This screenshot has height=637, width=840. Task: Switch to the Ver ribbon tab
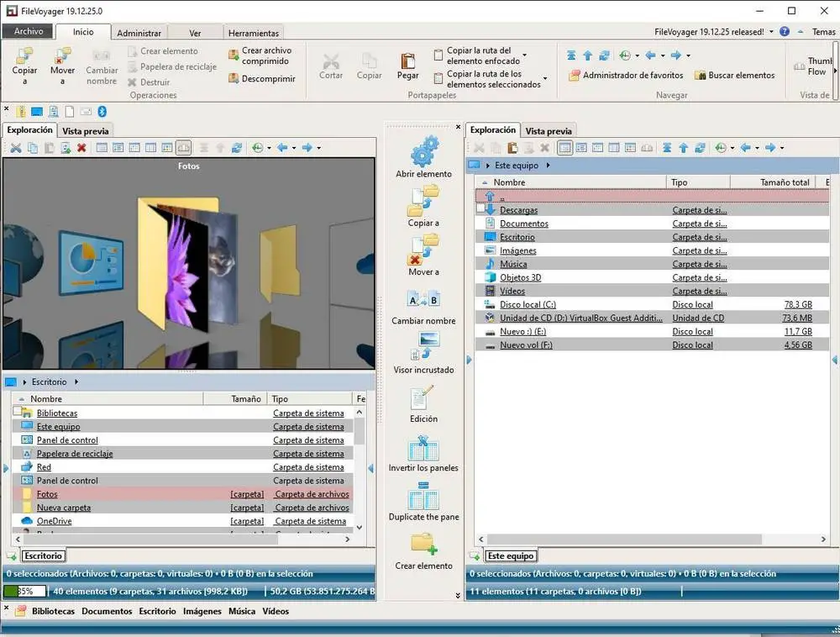pos(195,33)
